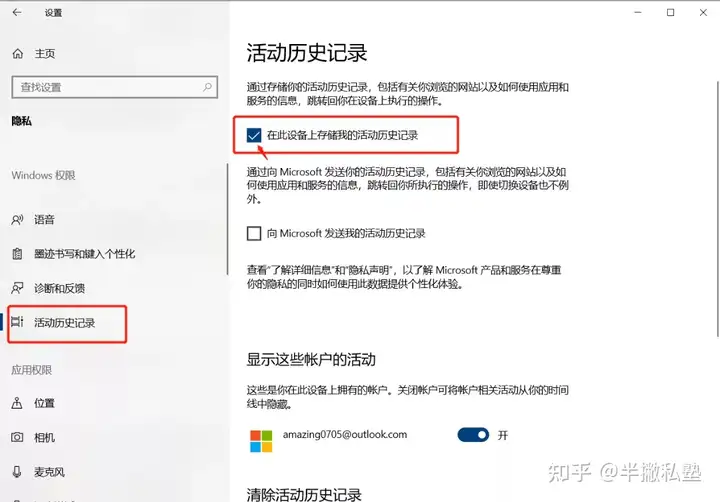Viewport: 720px width, 502px height.
Task: Click the 主页 home link text
Action: (45, 54)
